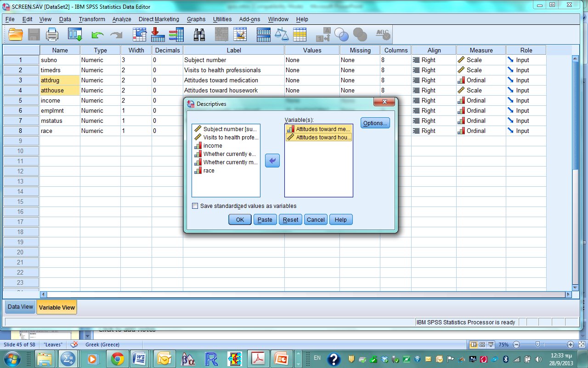Click the PowerPoint slide sorter view icon

click(482, 345)
